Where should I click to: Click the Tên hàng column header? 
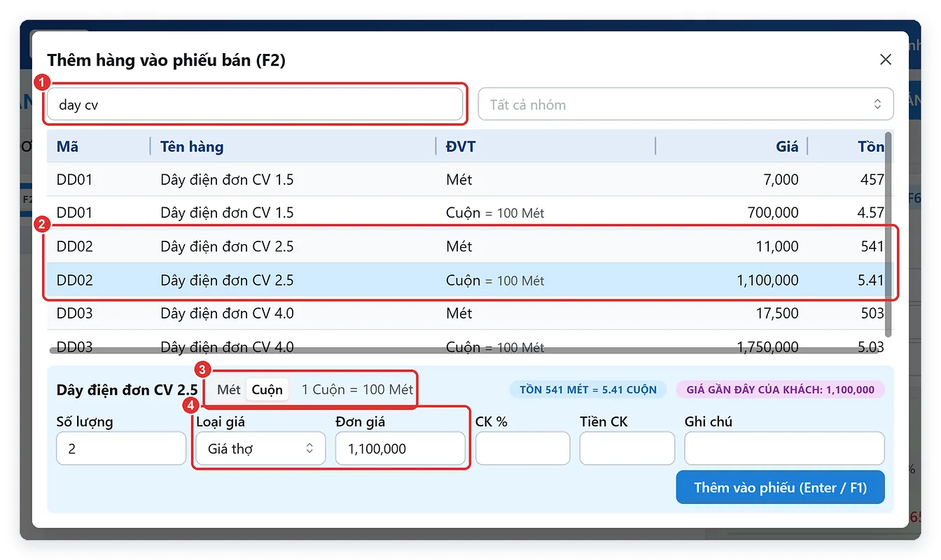tap(293, 146)
